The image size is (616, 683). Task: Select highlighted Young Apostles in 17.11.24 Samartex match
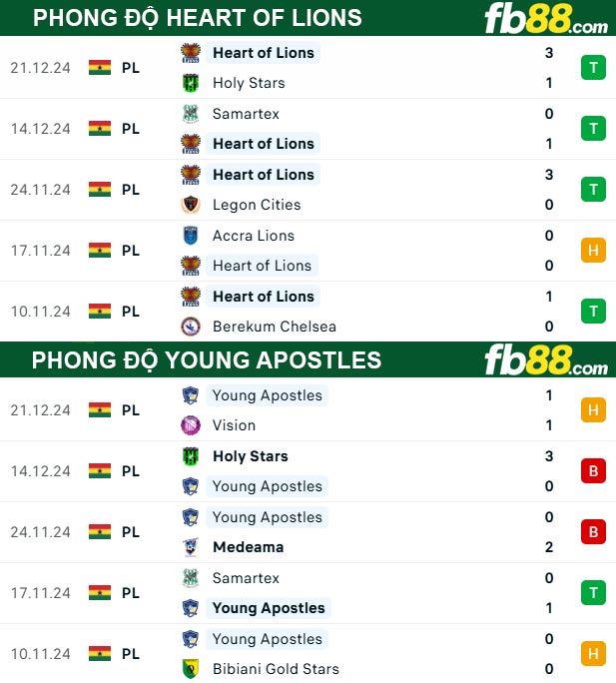click(x=269, y=608)
